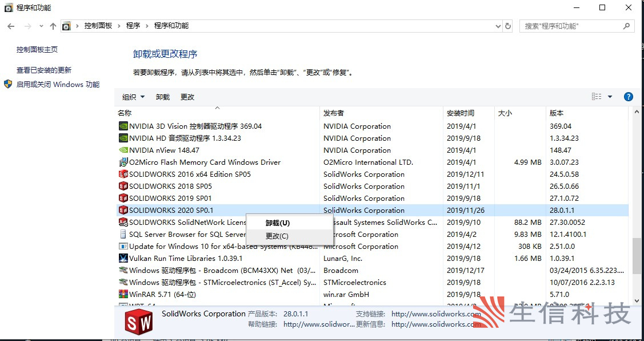Click the 帮助链接 URL in details pane
644x341 pixels.
(x=319, y=324)
